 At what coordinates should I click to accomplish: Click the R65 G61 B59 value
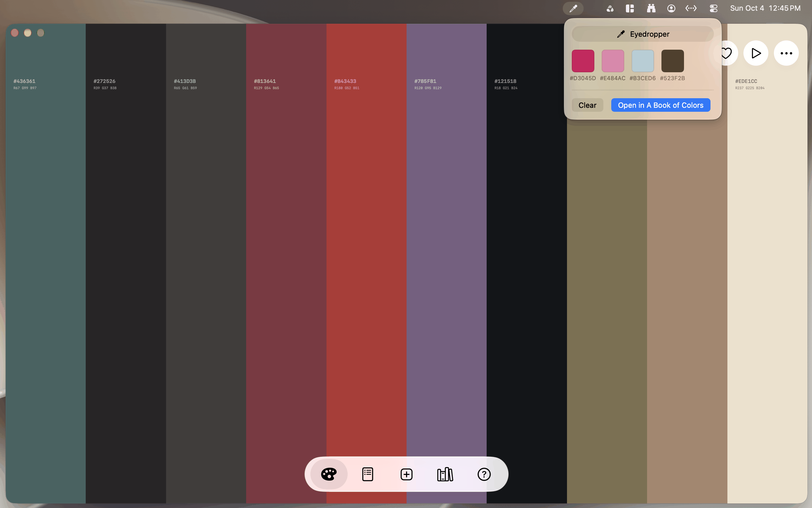185,88
